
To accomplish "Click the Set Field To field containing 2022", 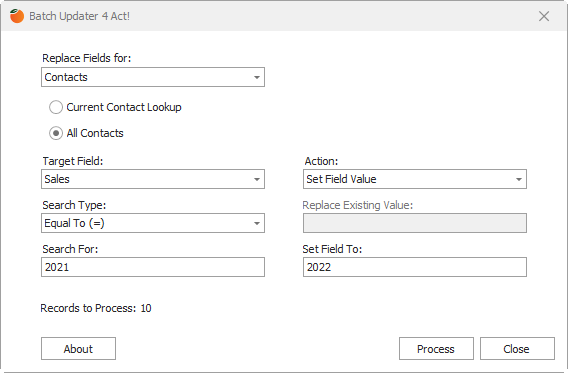I will tap(415, 267).
